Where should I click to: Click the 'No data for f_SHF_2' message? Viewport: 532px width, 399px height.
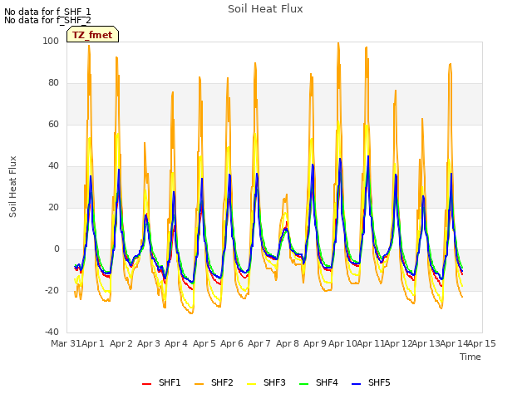click(47, 20)
